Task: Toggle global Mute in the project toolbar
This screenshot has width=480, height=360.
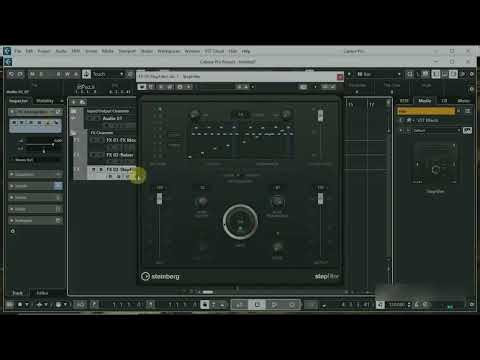Action: tap(32, 74)
